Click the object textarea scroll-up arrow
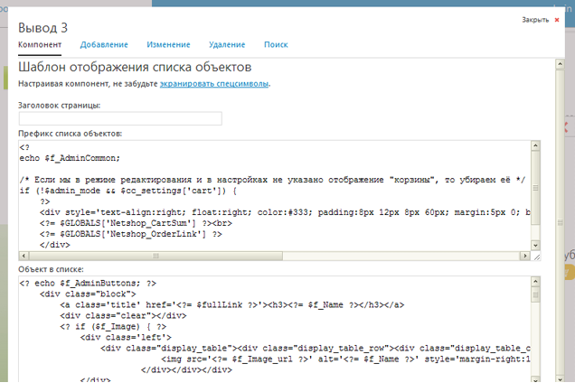Screen dimensions: 575x392 pyautogui.click(x=536, y=282)
